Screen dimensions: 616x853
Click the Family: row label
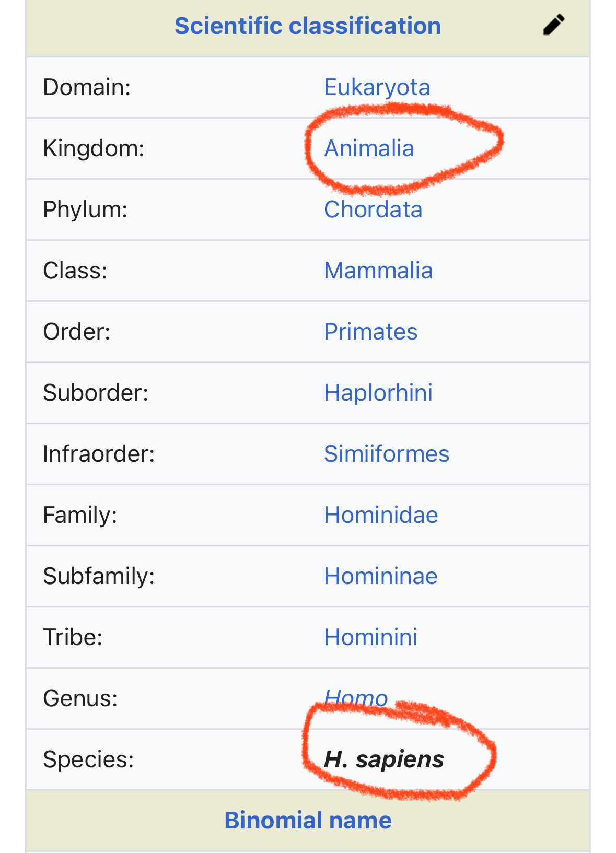[x=80, y=515]
